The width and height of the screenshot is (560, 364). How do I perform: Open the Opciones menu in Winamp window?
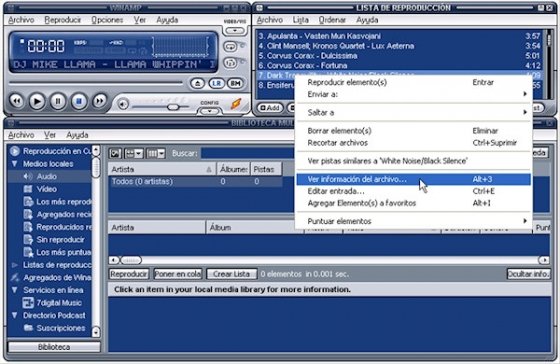(x=107, y=20)
